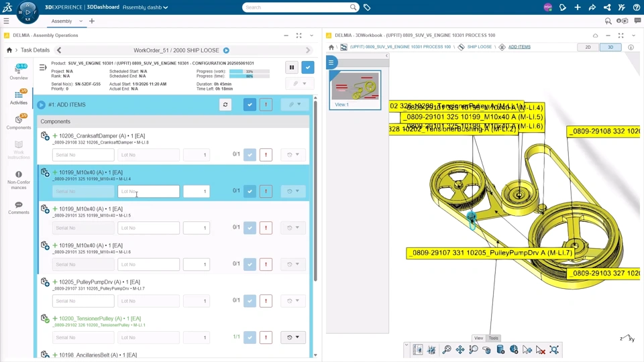644x362 pixels.
Task: Open the Help question mark icon
Action: pos(636,7)
